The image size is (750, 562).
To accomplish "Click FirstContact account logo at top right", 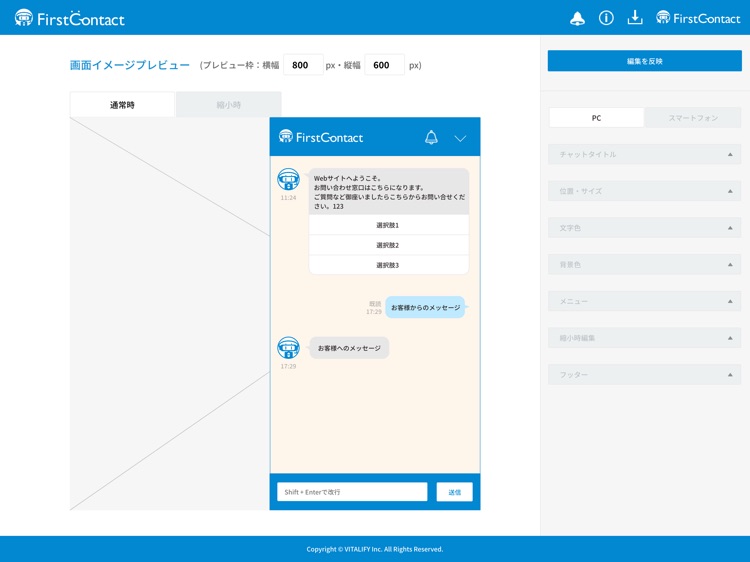I will (698, 18).
